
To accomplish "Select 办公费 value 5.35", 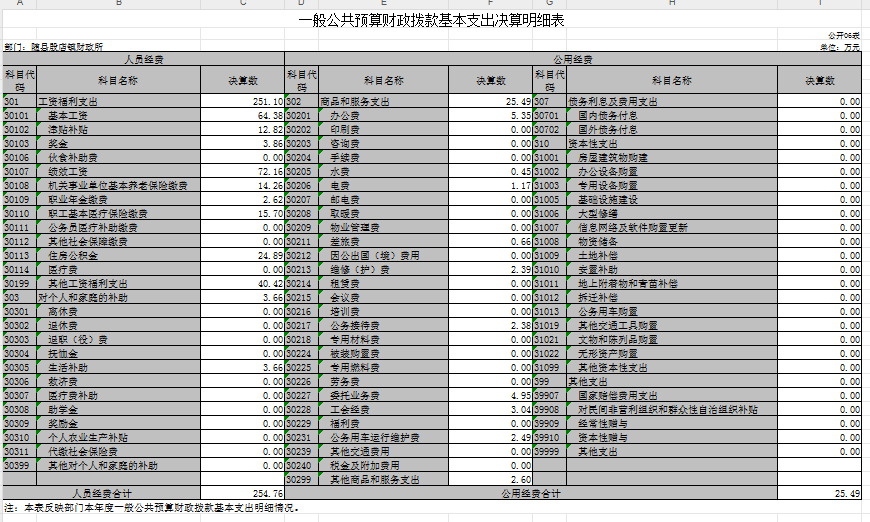I will (490, 115).
